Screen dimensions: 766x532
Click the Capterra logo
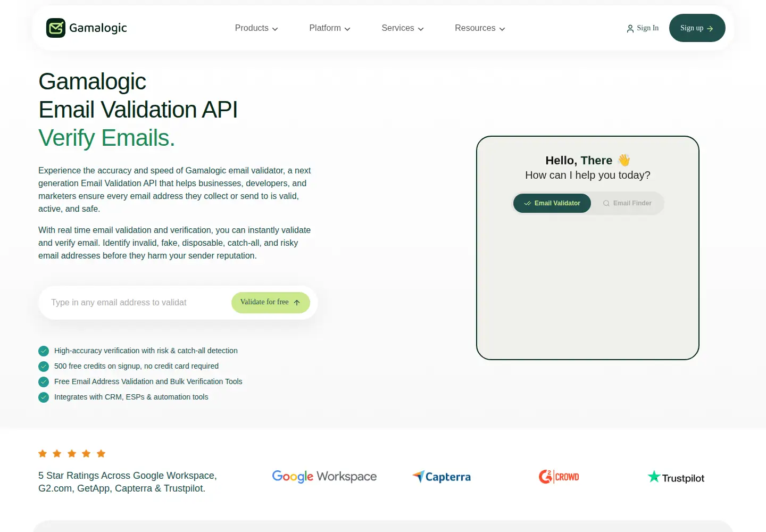442,477
